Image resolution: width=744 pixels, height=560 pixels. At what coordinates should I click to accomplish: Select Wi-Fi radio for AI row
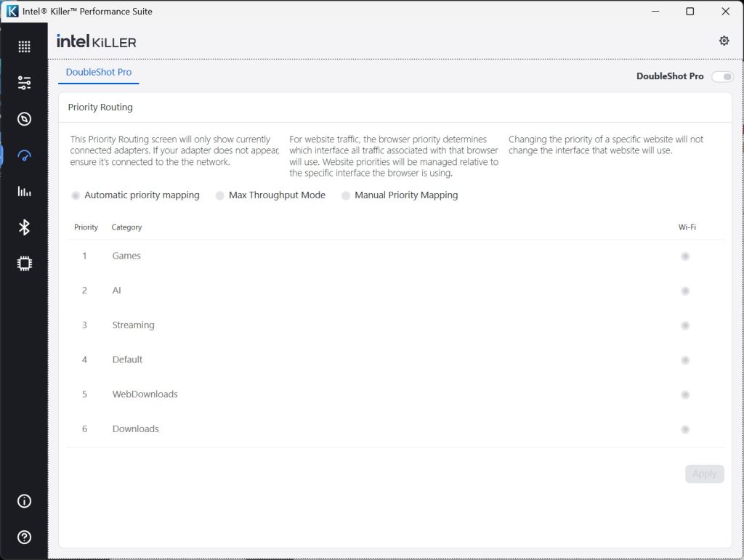tap(685, 291)
